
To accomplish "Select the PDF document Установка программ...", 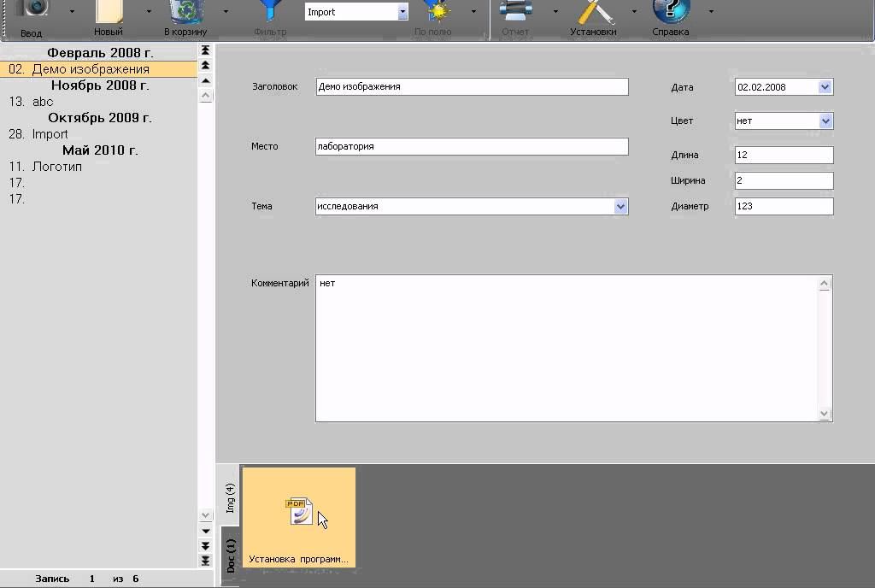I will 299,517.
